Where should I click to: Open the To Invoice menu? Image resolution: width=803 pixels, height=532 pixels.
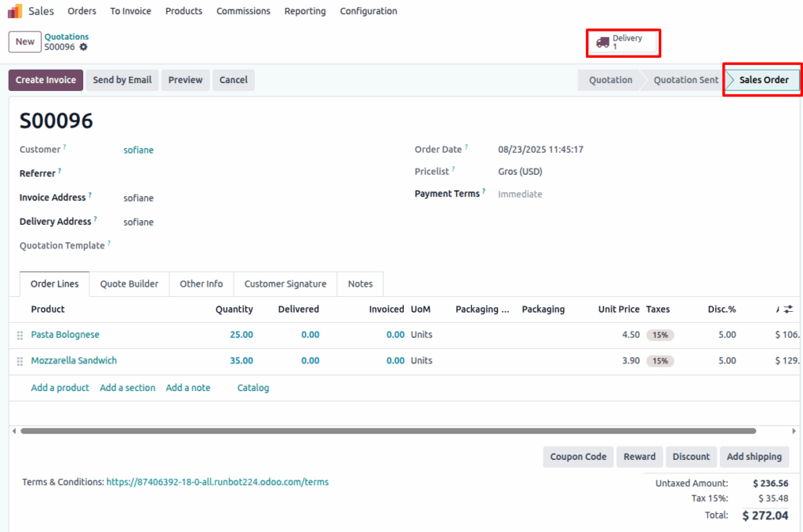tap(131, 11)
